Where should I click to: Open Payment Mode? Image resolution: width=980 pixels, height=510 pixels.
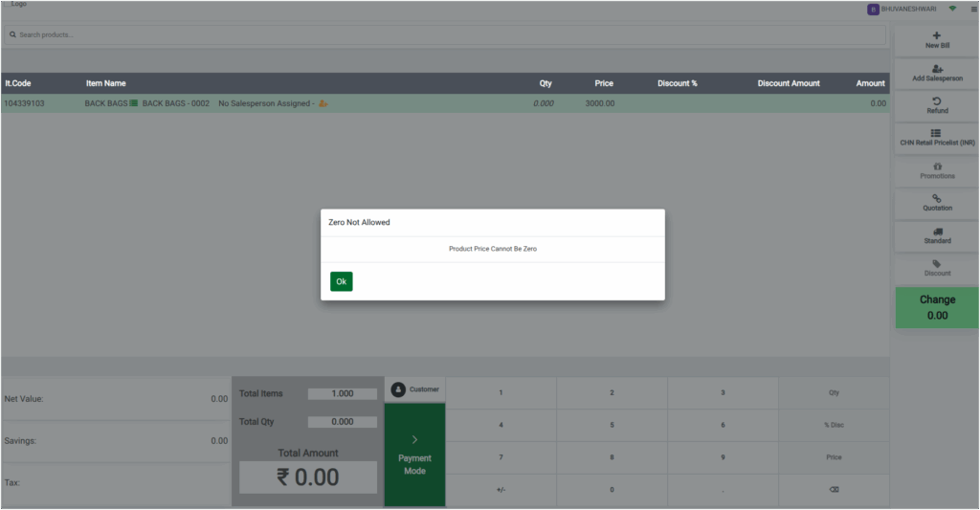tap(415, 455)
